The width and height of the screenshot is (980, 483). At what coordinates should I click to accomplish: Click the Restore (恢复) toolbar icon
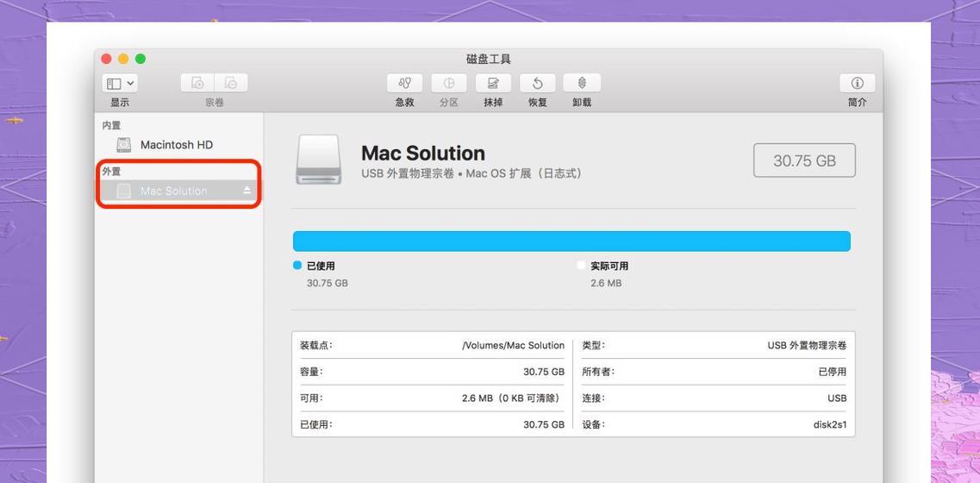point(538,83)
